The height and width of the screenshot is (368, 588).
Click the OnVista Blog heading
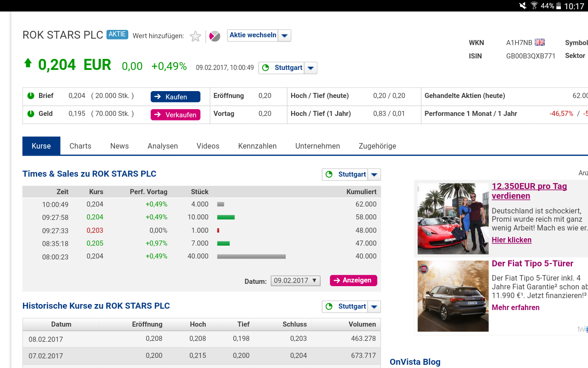click(x=415, y=362)
